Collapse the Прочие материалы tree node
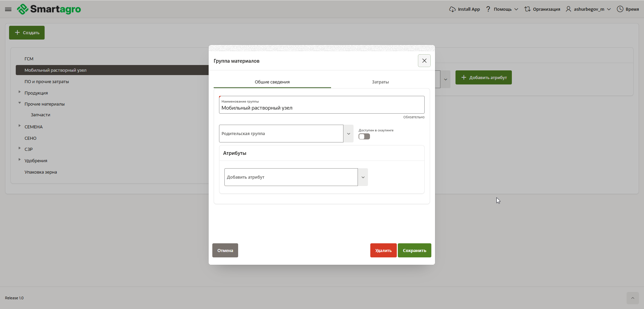644x309 pixels. point(19,103)
